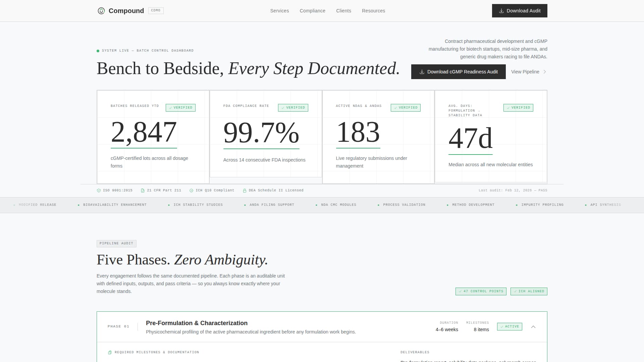
Task: Click the VERIFIED badge on Batches Released YTD
Action: [180, 108]
